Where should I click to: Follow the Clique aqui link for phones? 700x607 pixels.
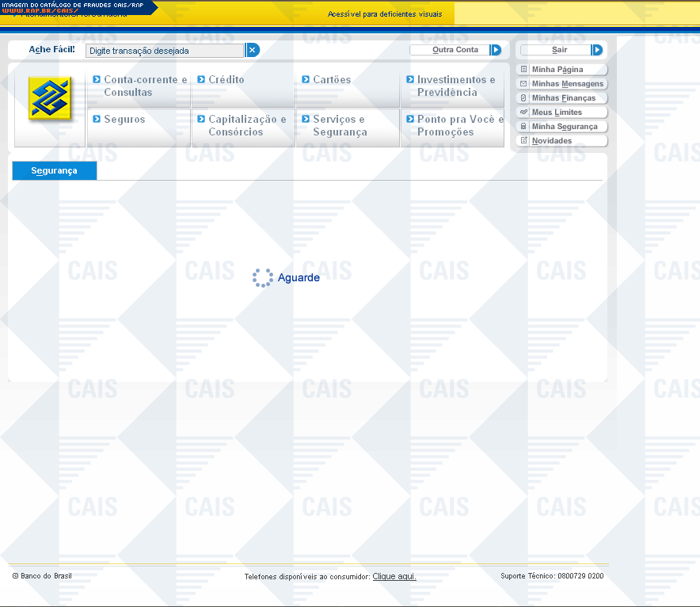click(x=394, y=577)
